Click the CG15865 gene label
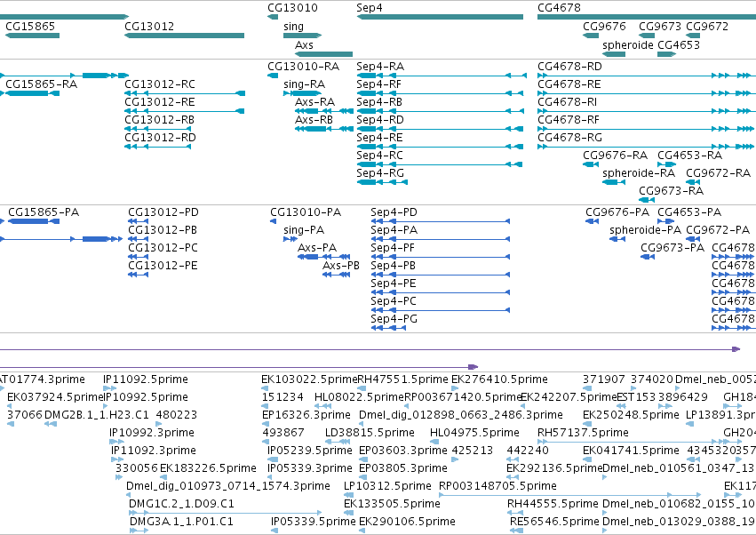This screenshot has width=756, height=535. coord(30,26)
